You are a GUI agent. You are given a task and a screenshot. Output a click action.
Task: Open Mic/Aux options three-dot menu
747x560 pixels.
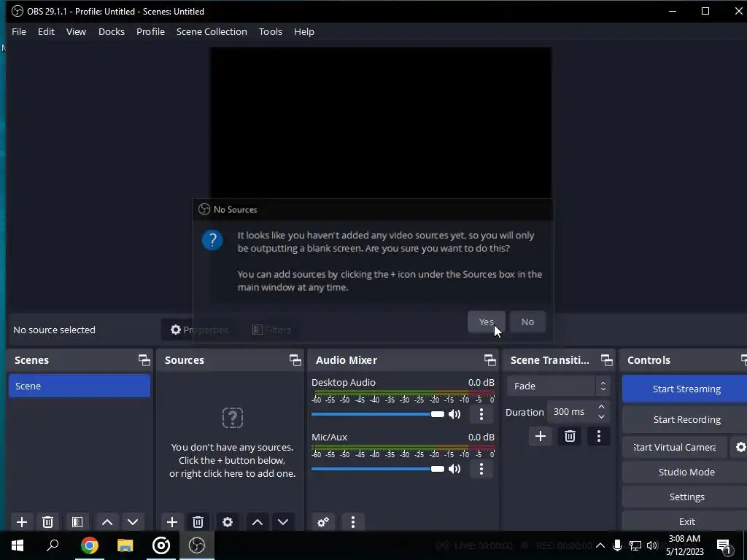coord(481,469)
